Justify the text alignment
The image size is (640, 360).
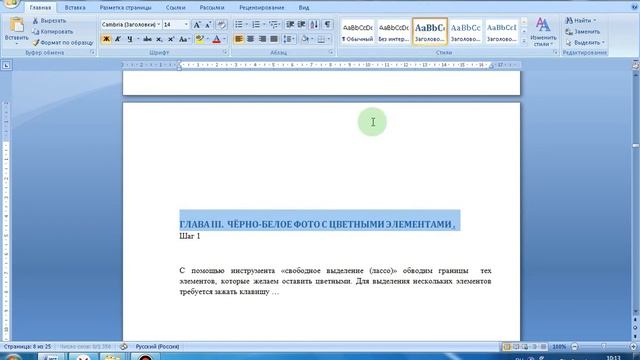pyautogui.click(x=274, y=39)
